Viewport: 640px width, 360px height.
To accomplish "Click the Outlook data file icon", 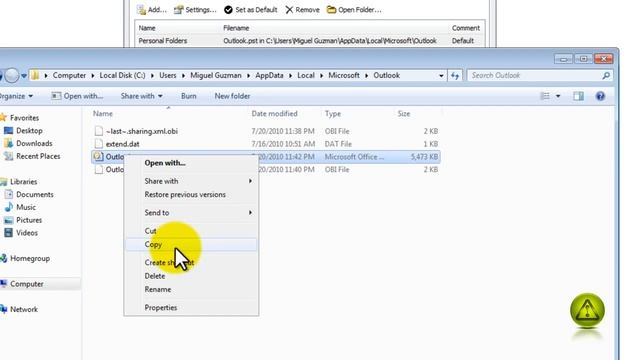I will coord(98,156).
